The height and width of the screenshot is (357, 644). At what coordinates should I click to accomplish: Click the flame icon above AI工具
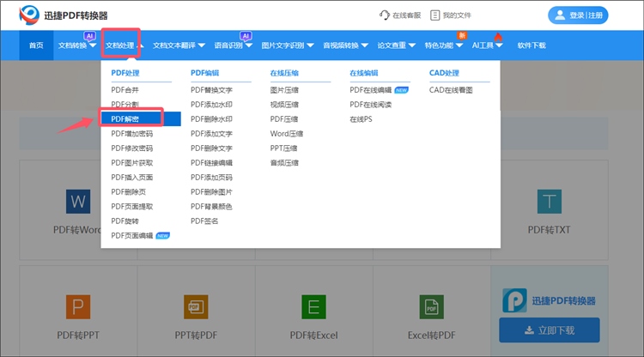498,37
